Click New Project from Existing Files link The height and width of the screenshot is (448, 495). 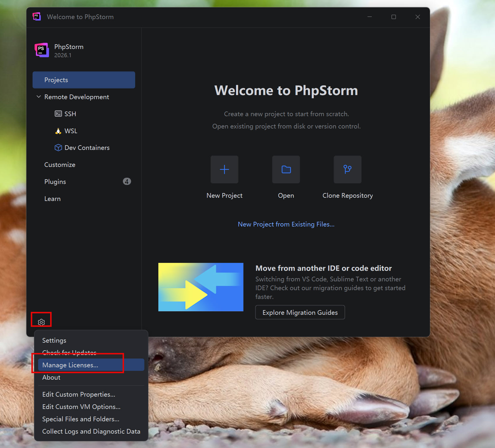click(x=286, y=224)
